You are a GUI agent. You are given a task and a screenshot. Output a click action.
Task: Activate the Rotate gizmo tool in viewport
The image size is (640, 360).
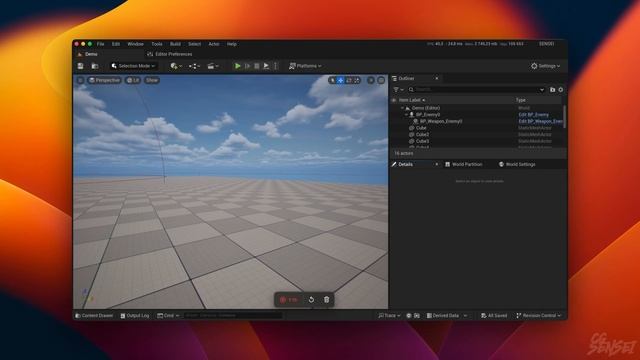point(349,80)
